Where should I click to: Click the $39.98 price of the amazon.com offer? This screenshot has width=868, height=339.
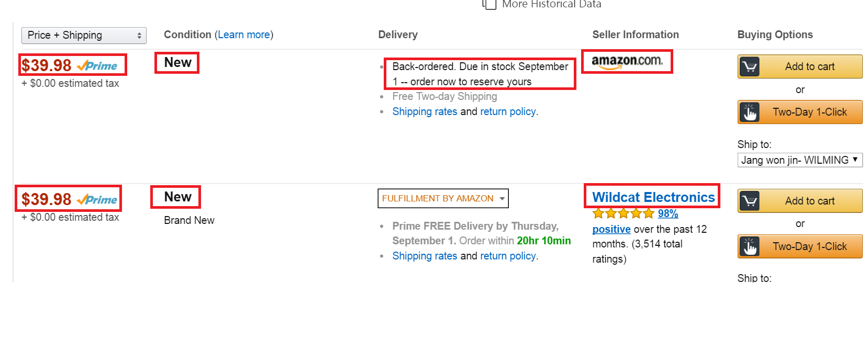(47, 65)
